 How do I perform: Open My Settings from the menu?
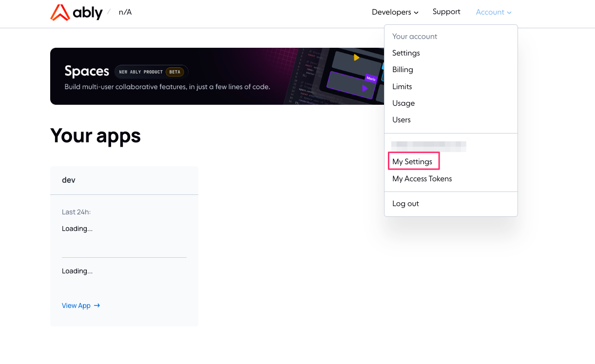tap(413, 161)
